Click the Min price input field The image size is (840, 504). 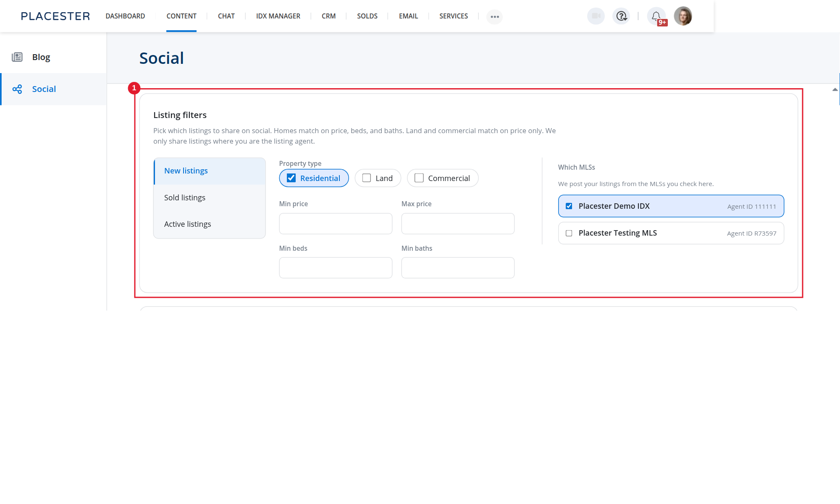(x=336, y=223)
